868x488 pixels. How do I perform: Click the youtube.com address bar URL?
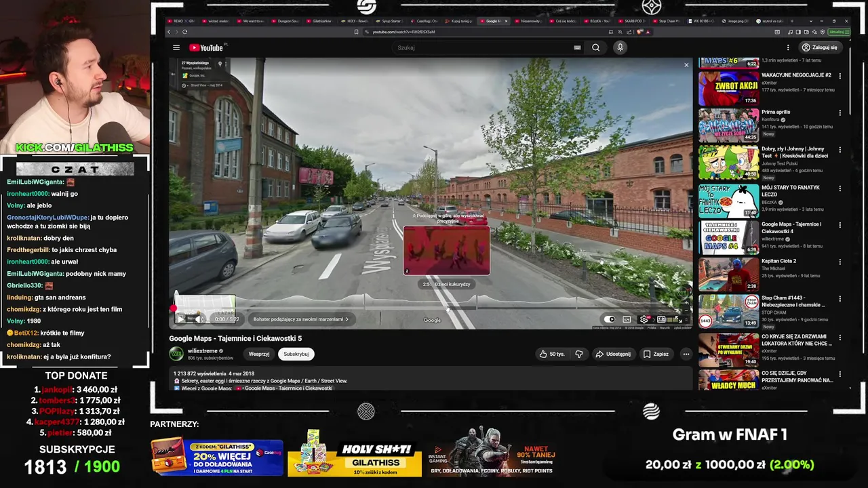(403, 32)
